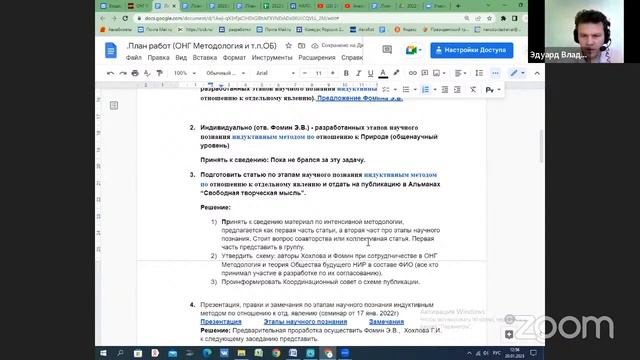Show the document outline icon

pyautogui.click(x=114, y=106)
